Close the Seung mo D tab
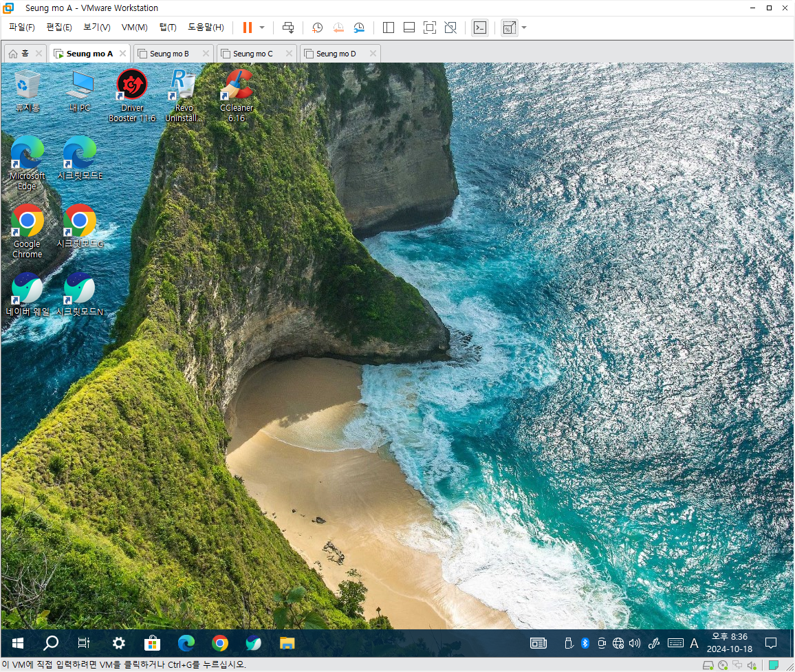 click(x=373, y=53)
